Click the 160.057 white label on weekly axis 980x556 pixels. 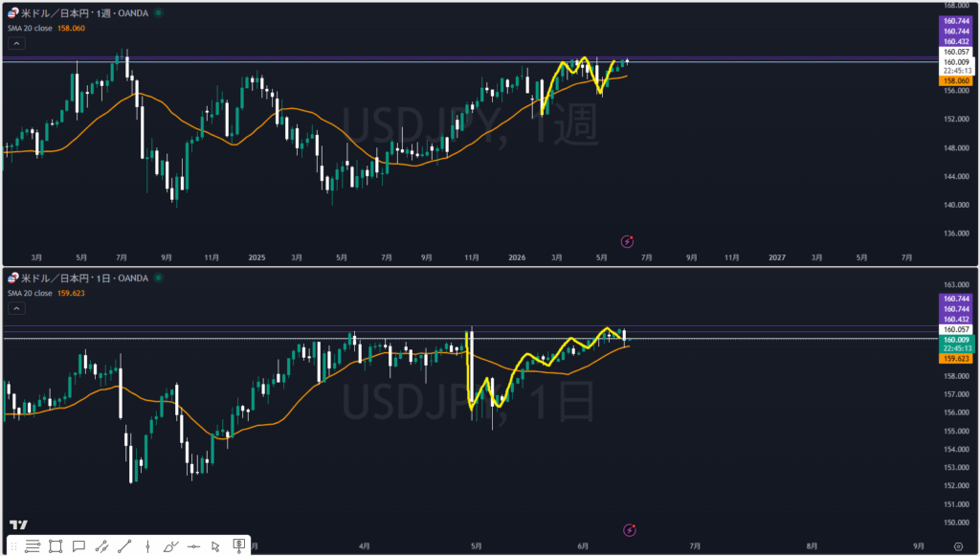point(956,52)
